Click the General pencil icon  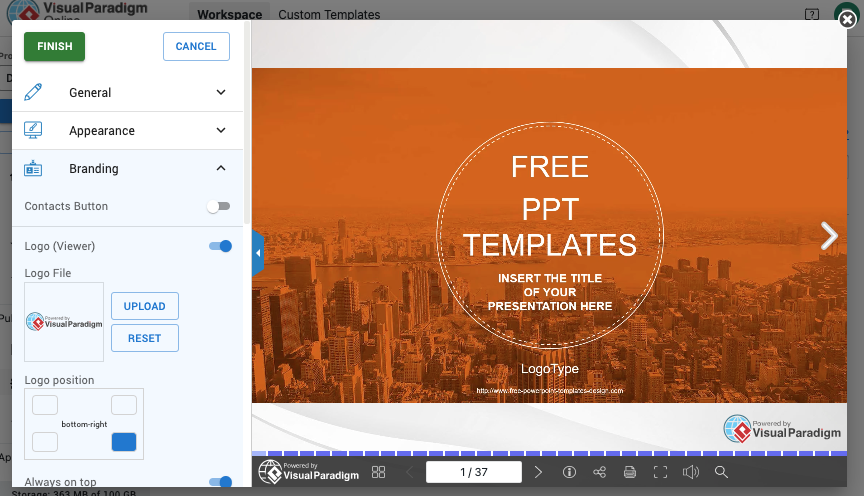click(33, 92)
